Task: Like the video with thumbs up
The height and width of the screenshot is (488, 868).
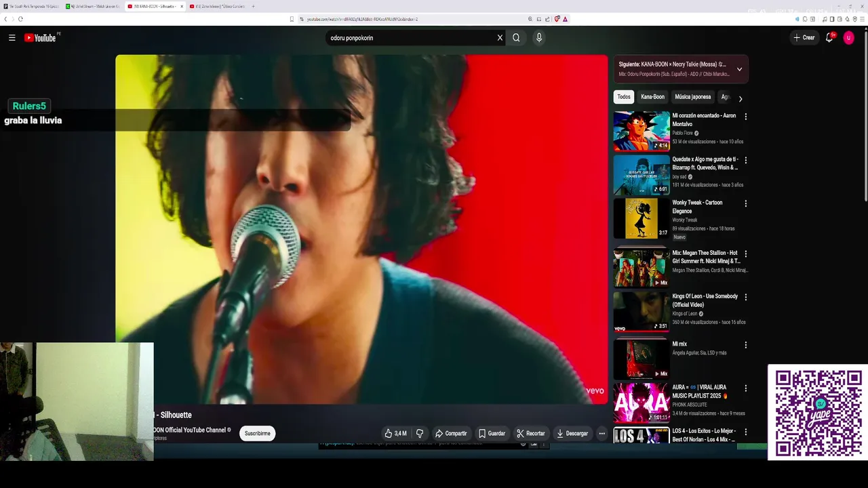Action: 396,433
